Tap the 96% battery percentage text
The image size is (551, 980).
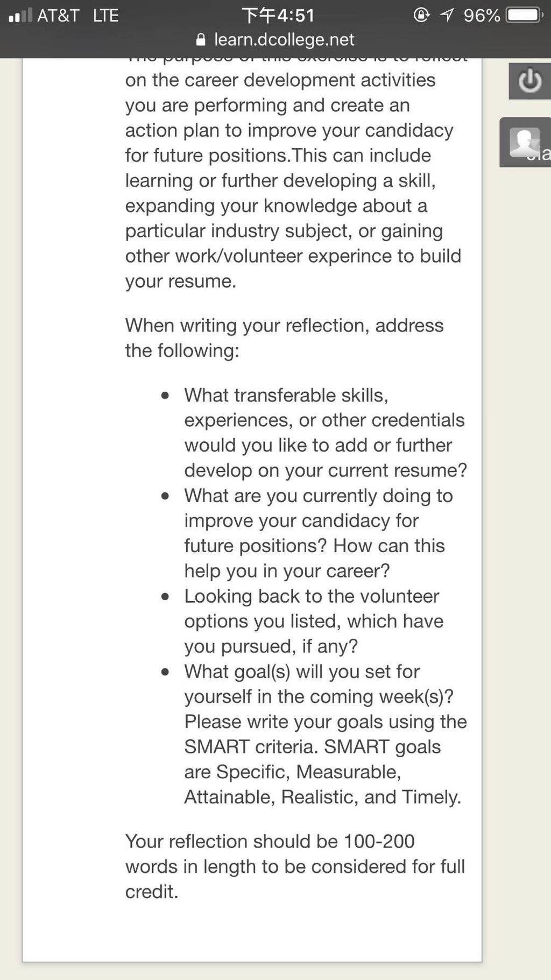pyautogui.click(x=482, y=15)
